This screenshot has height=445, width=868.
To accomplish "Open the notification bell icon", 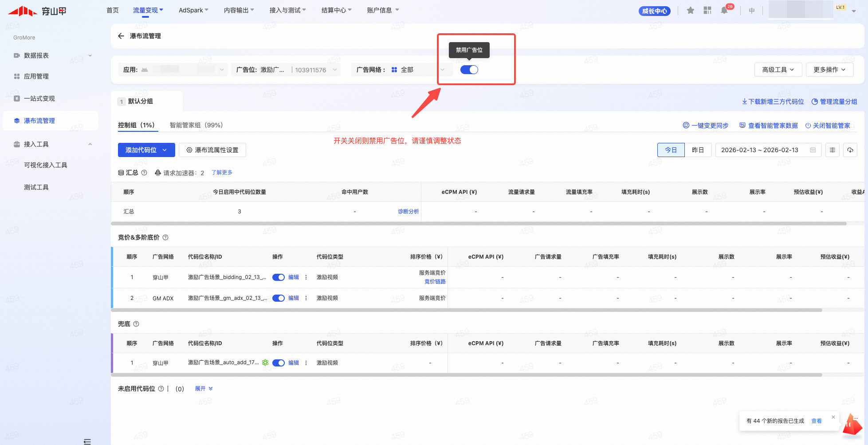I will [724, 11].
